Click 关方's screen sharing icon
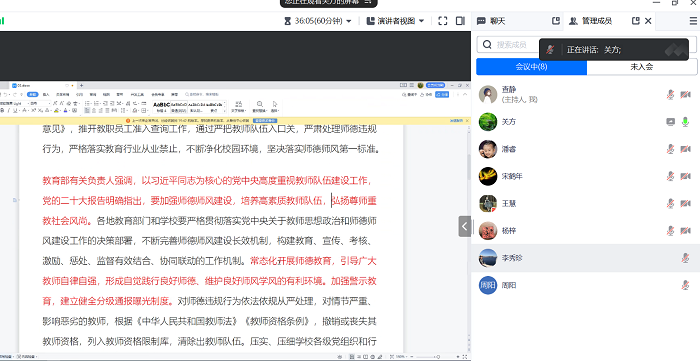The height and width of the screenshot is (361, 700). pos(670,122)
